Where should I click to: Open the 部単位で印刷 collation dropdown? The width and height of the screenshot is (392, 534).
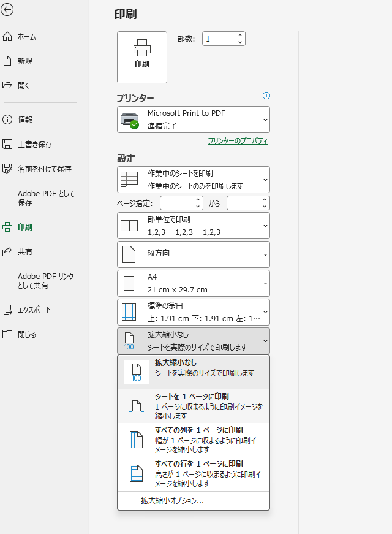(x=194, y=226)
